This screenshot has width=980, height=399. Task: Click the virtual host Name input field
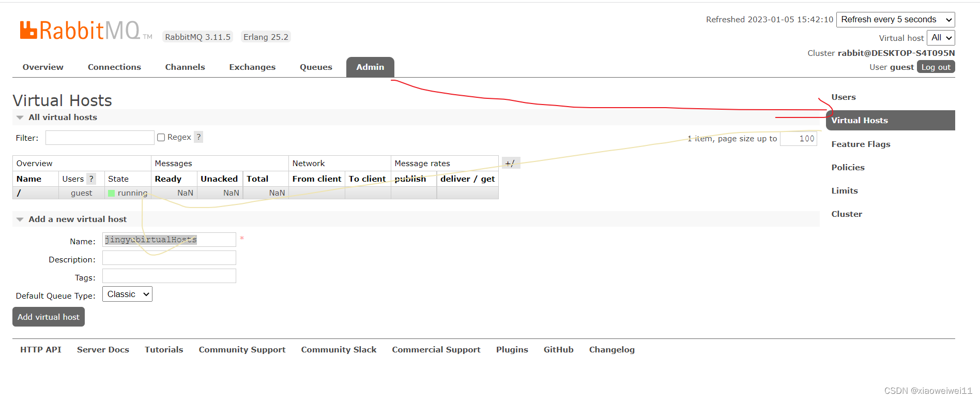(169, 240)
